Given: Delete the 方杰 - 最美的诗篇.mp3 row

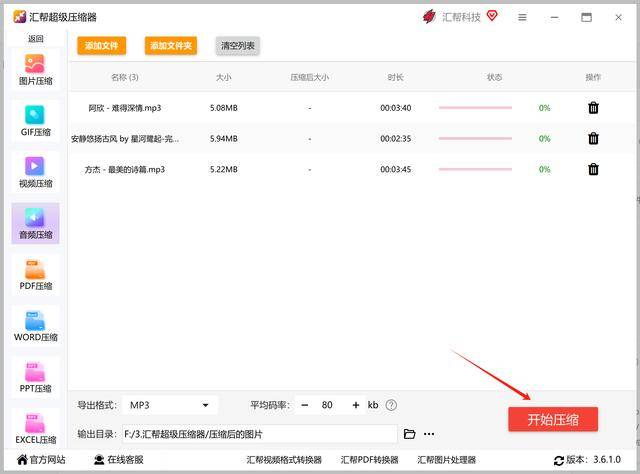Looking at the screenshot, I should tap(593, 169).
